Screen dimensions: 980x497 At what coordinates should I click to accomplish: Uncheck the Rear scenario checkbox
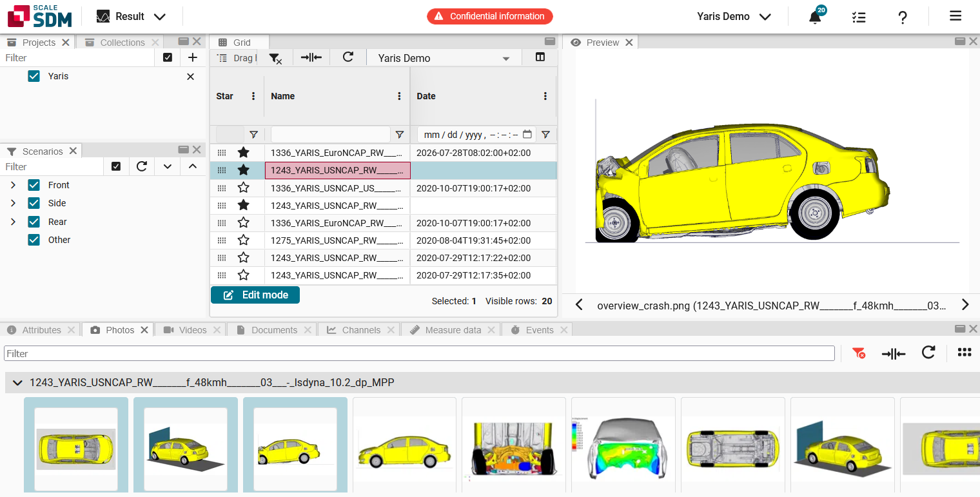point(34,222)
